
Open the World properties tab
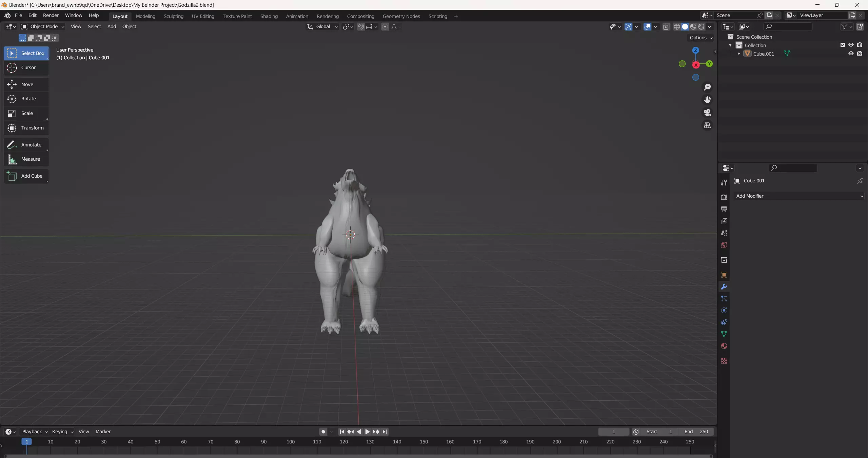[x=724, y=245]
